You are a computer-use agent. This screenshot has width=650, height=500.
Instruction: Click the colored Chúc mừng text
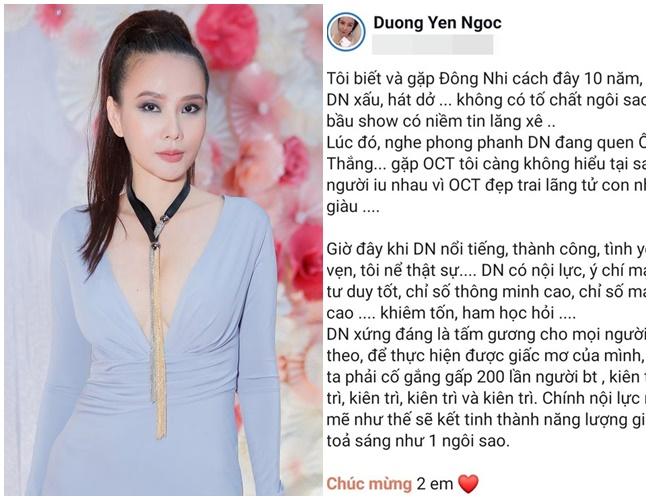coord(369,484)
